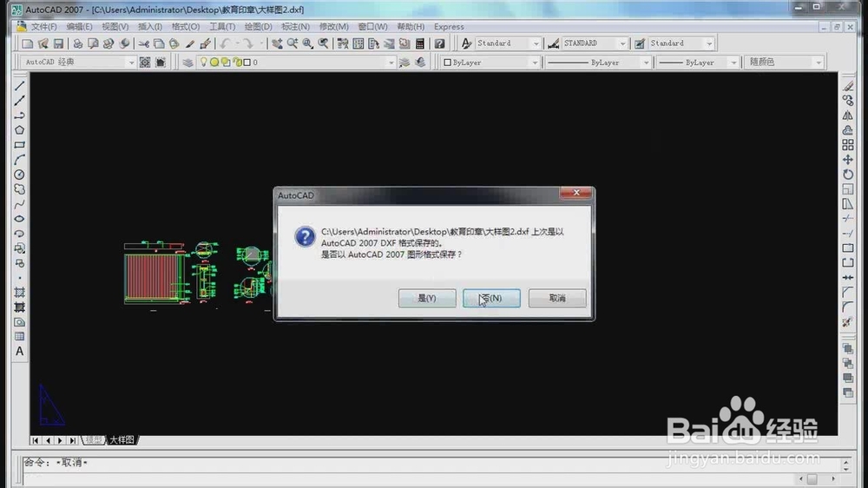Select the Explode tool
868x488 pixels.
click(848, 322)
